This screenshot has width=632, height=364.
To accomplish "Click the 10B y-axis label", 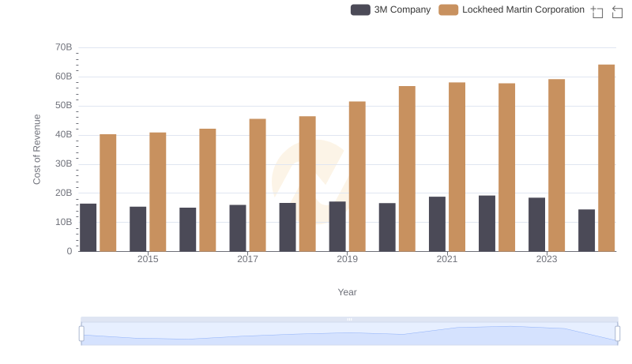I will click(x=64, y=222).
